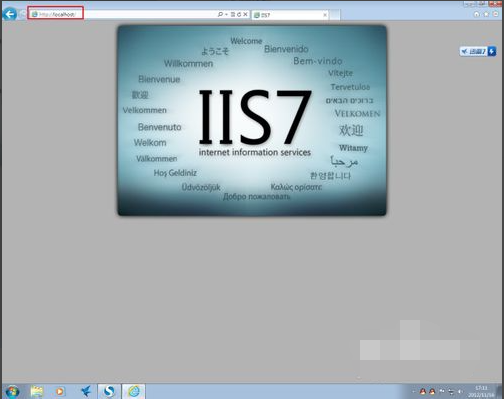Refresh the page using the reload icon

[x=239, y=14]
